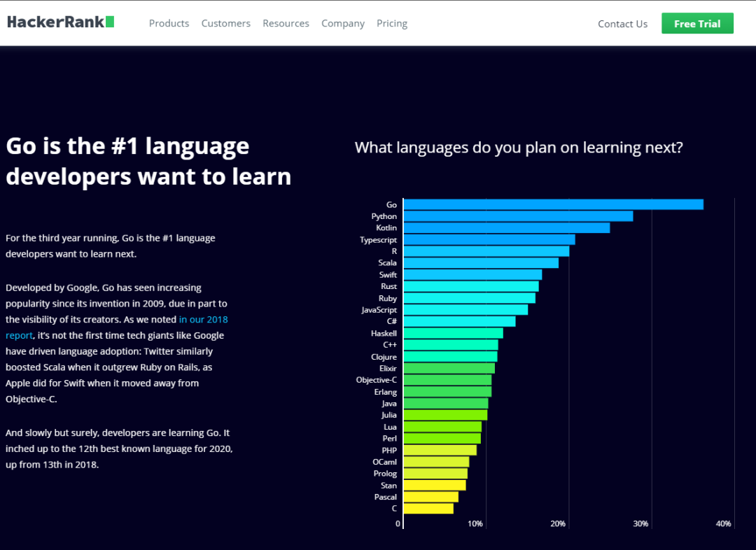This screenshot has width=756, height=550.
Task: Click the Contact Us link
Action: point(622,24)
